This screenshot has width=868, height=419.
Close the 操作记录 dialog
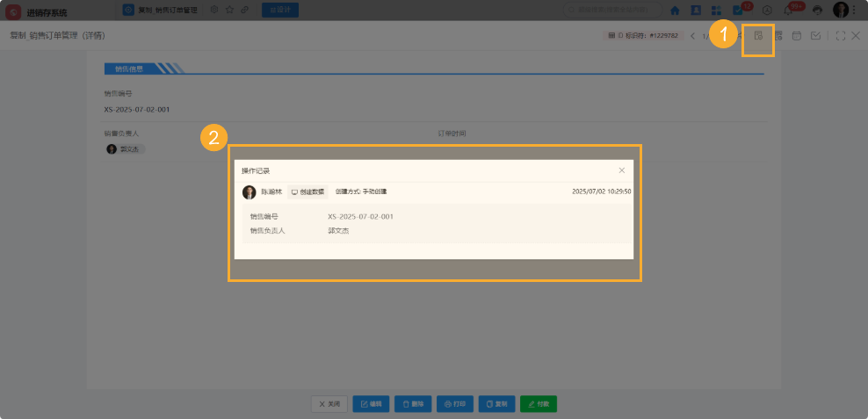pos(622,170)
